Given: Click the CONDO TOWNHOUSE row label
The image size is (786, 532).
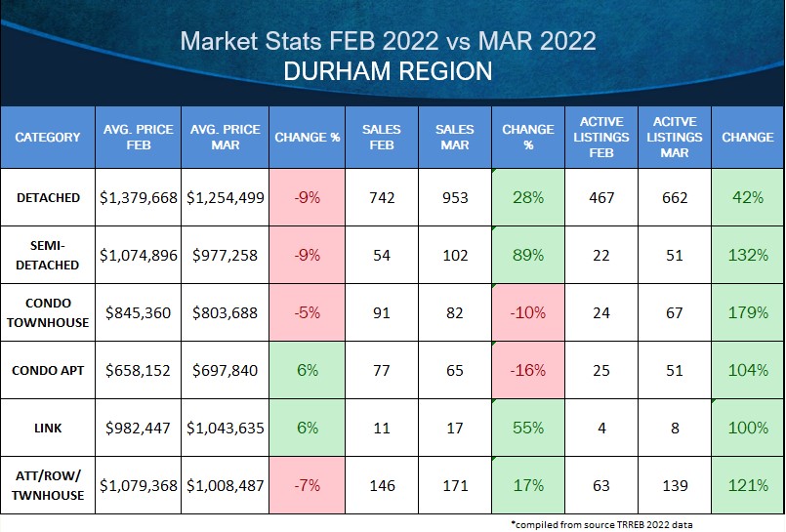Looking at the screenshot, I should 48,312.
